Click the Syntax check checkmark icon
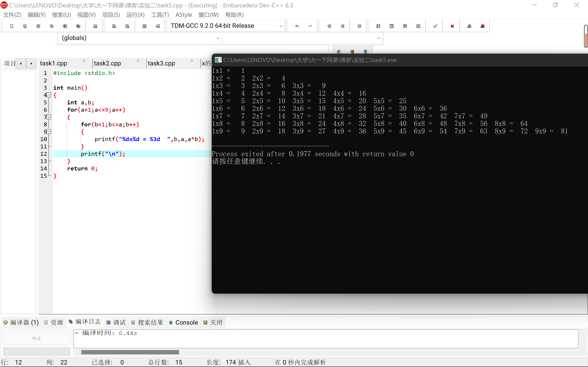588x367 pixels. pos(435,26)
